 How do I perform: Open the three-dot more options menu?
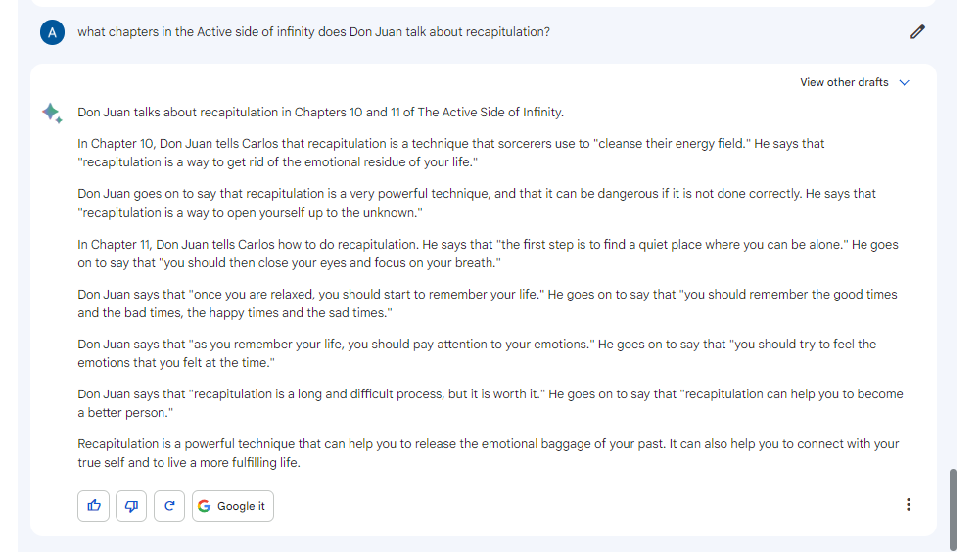[909, 505]
